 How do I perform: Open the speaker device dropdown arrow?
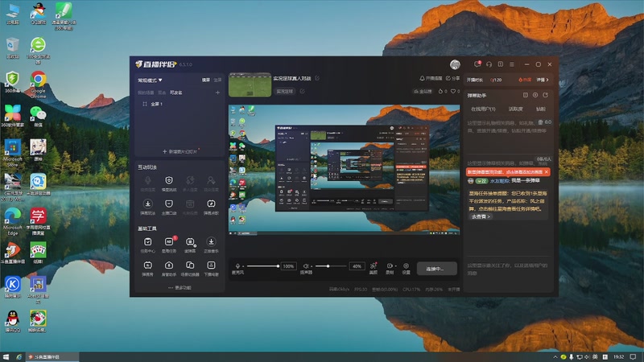(x=311, y=266)
